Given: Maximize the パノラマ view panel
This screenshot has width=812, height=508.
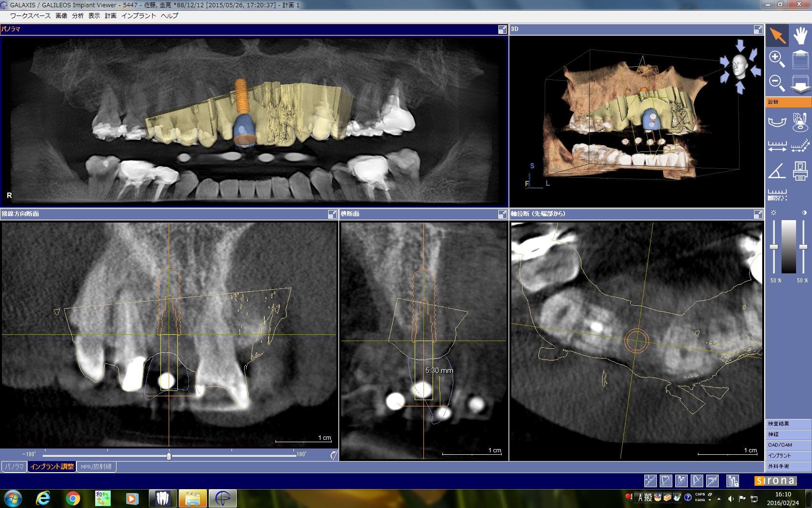Looking at the screenshot, I should pos(503,30).
